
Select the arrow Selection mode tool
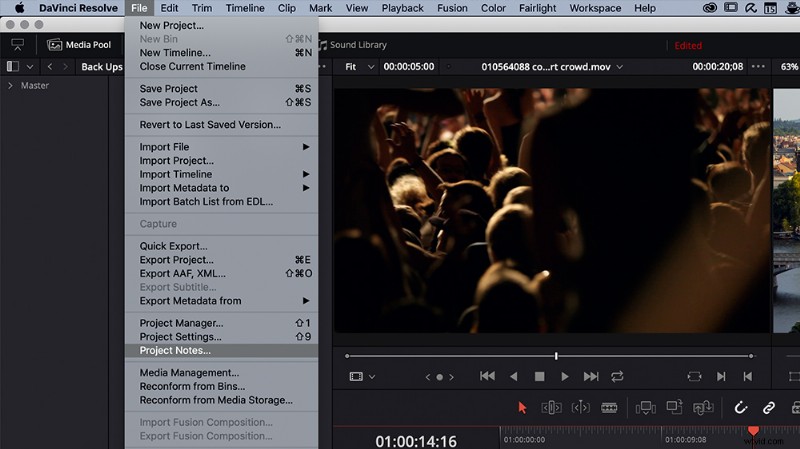[x=522, y=408]
